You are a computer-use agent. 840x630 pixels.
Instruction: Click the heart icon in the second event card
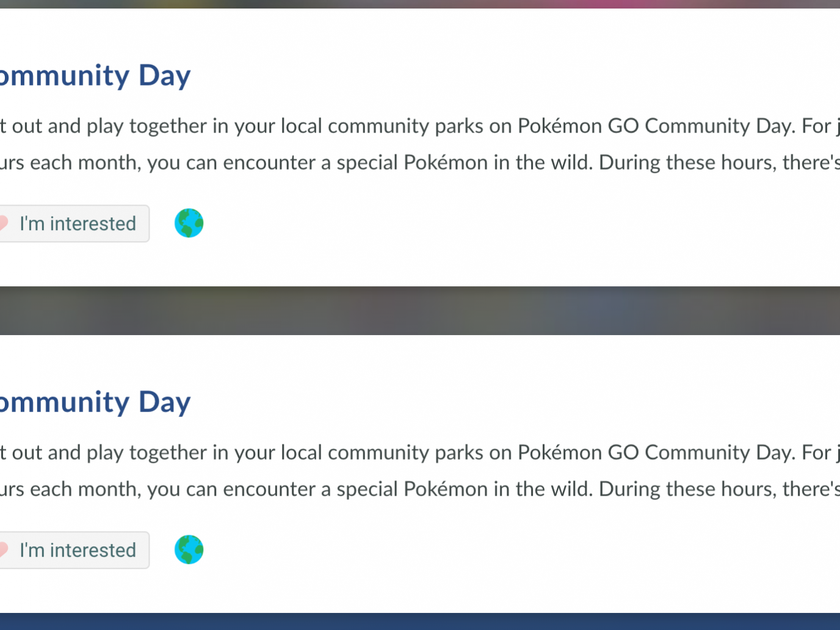click(3, 550)
